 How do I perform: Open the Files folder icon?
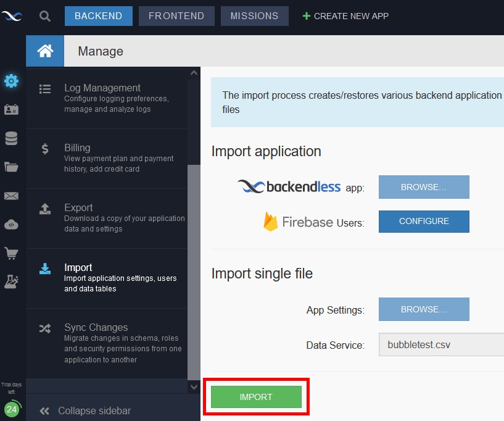[x=11, y=167]
